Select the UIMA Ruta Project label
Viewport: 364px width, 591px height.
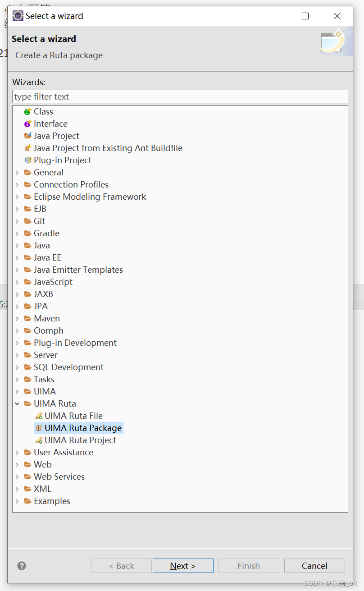tap(80, 440)
